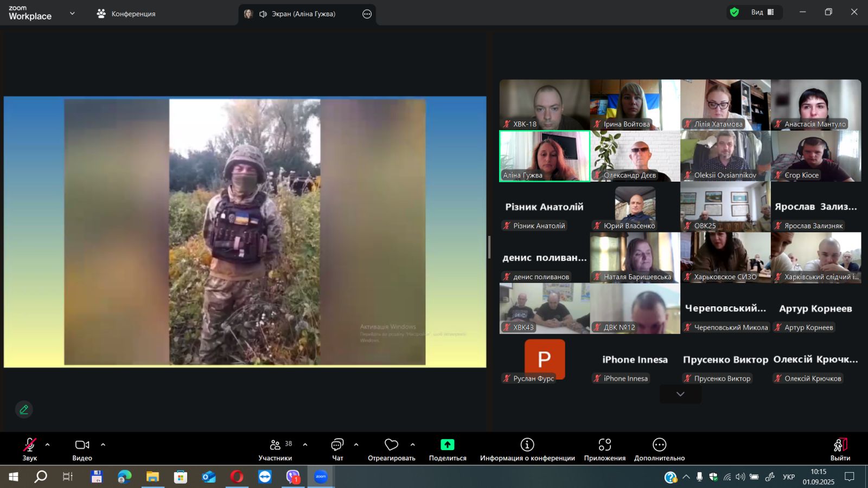Toggle system tray microphone icon
The height and width of the screenshot is (488, 868).
(x=699, y=477)
